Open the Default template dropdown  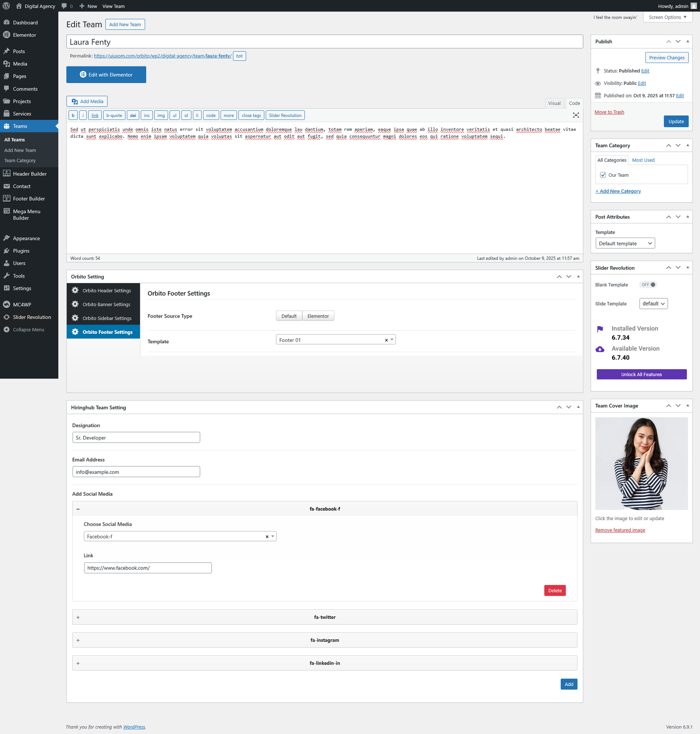625,244
